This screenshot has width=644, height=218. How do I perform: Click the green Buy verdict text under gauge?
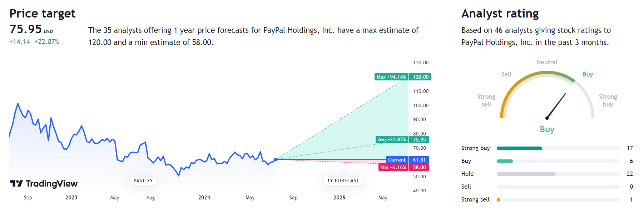547,129
